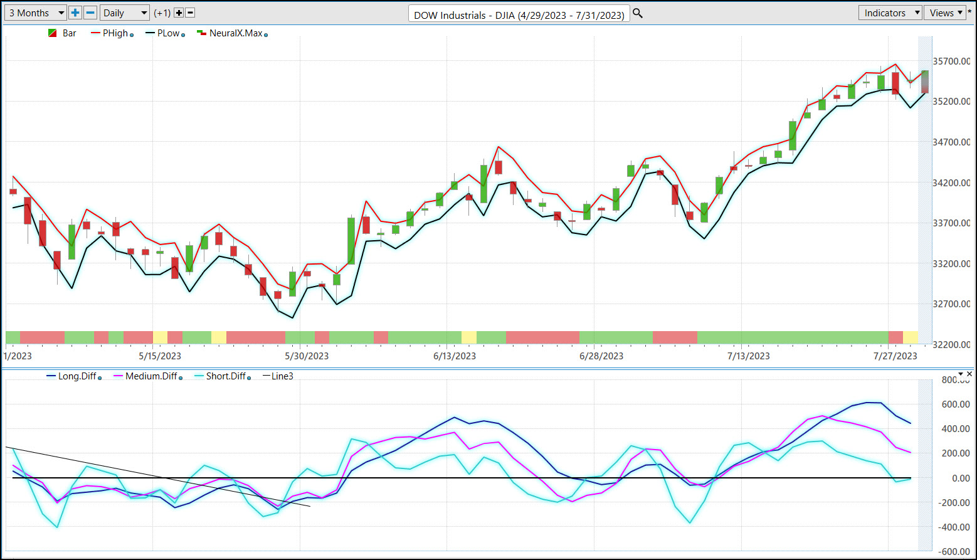
Task: Open the Indicators dropdown
Action: click(890, 13)
